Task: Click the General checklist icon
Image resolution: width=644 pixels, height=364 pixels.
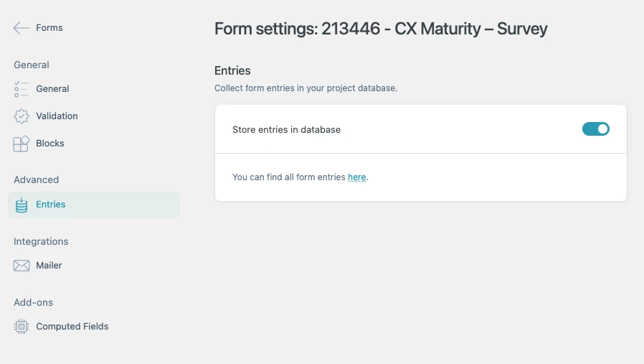Action: click(x=22, y=89)
